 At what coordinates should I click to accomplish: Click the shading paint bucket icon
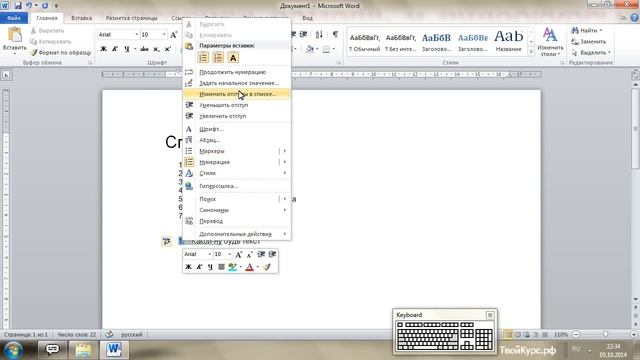[x=310, y=49]
